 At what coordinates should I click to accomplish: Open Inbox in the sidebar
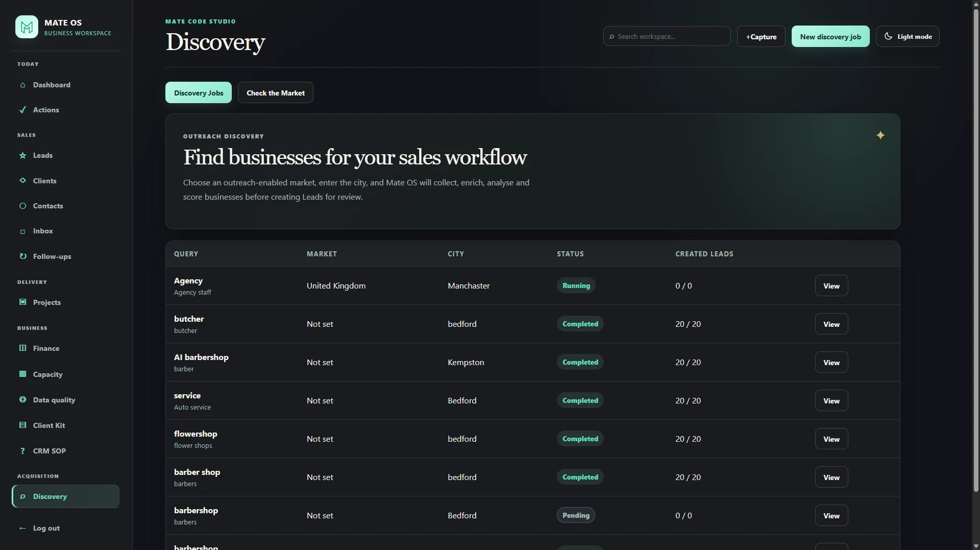coord(65,231)
